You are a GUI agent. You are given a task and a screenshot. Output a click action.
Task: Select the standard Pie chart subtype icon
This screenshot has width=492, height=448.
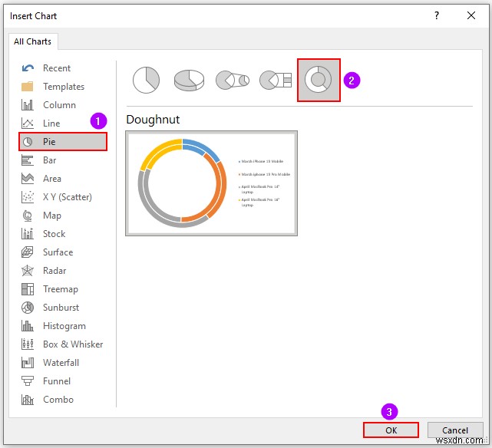pos(147,80)
